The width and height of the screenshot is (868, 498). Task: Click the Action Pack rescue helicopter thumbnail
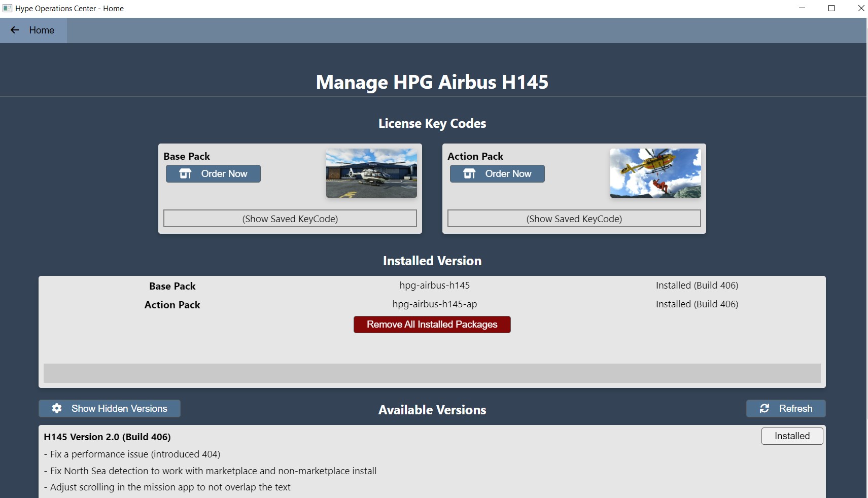click(655, 173)
